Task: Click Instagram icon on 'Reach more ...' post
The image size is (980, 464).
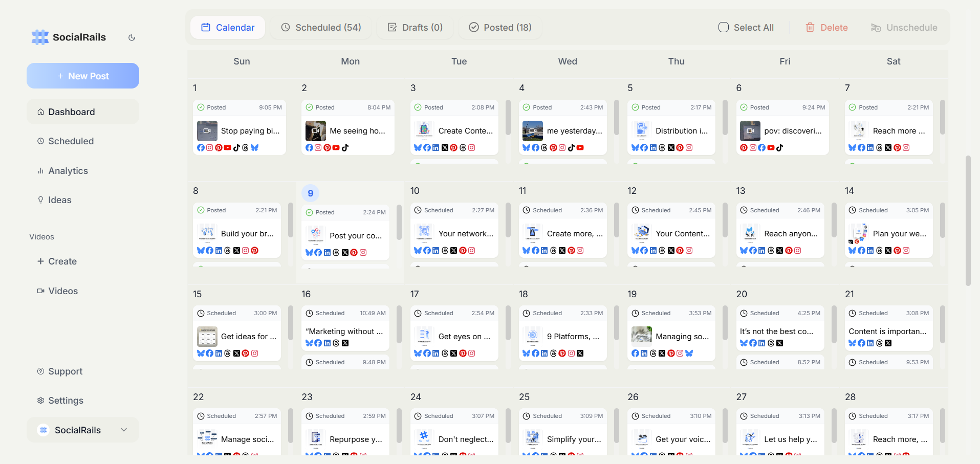Action: pos(906,147)
